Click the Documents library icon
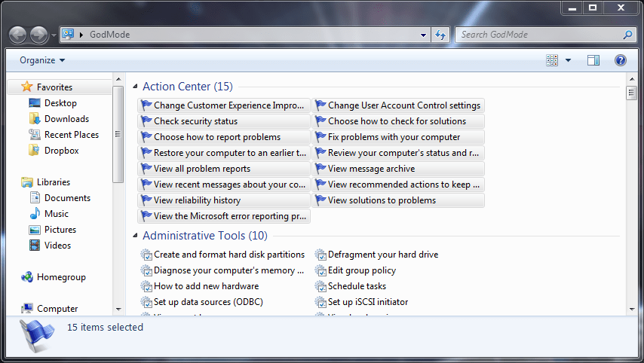644x363 pixels. point(35,198)
